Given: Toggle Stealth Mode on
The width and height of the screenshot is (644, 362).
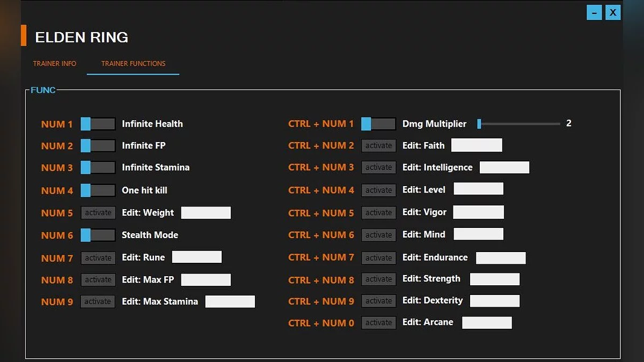Looking at the screenshot, I should 98,235.
